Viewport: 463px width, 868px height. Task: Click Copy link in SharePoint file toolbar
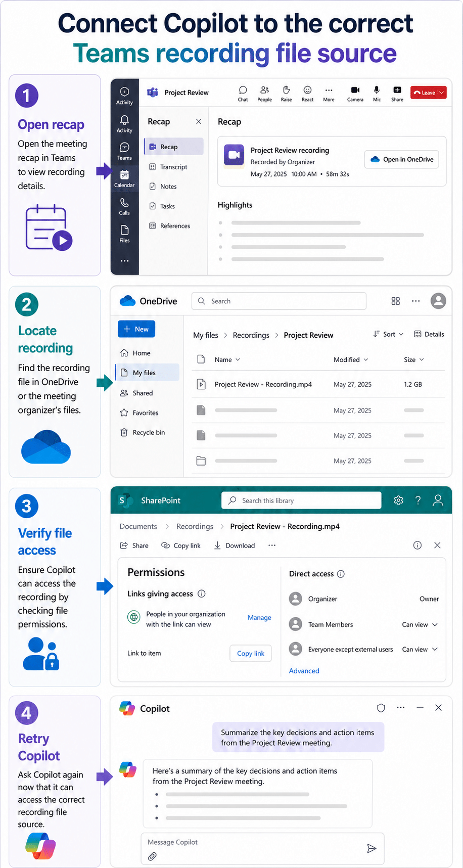181,545
